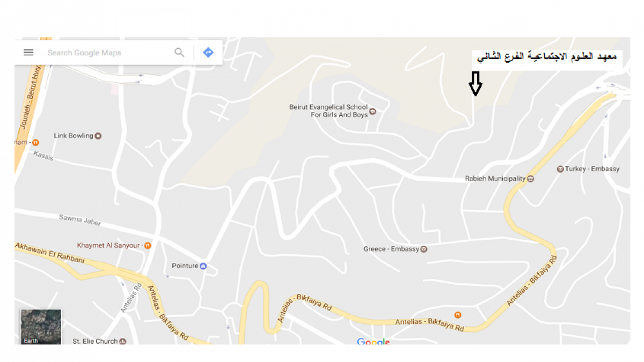
Task: Select the Greece - Embassy marker
Action: coord(424,249)
